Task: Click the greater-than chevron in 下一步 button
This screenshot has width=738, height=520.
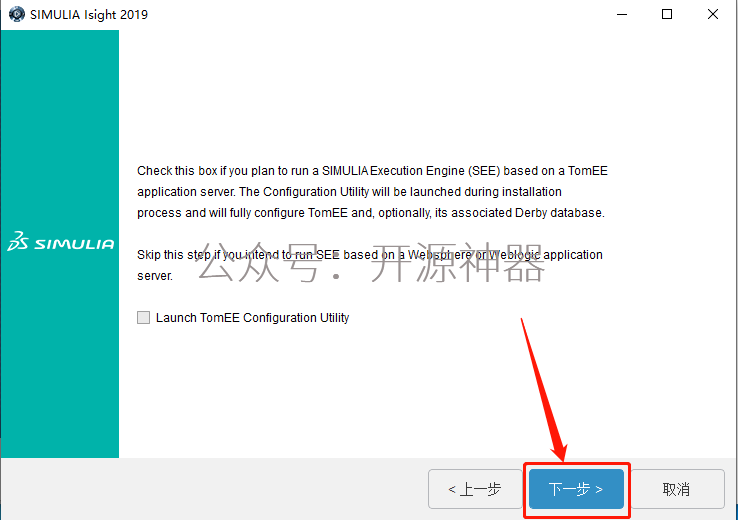Action: pos(599,489)
